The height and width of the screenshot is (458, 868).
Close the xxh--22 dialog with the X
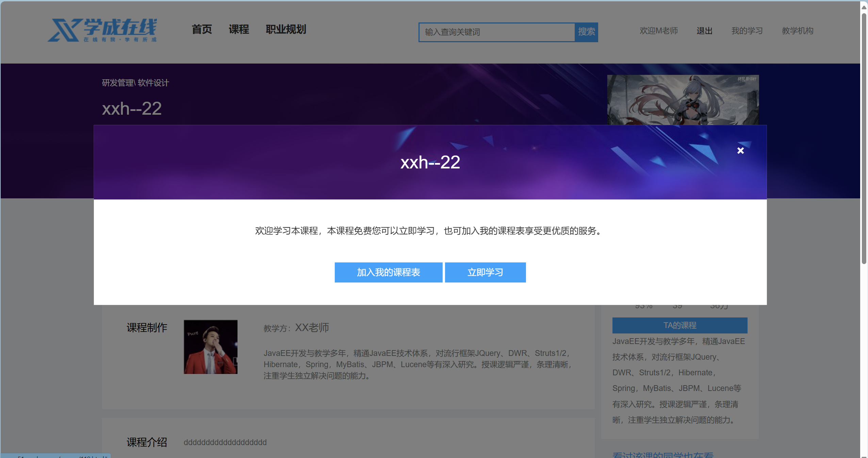click(x=740, y=150)
